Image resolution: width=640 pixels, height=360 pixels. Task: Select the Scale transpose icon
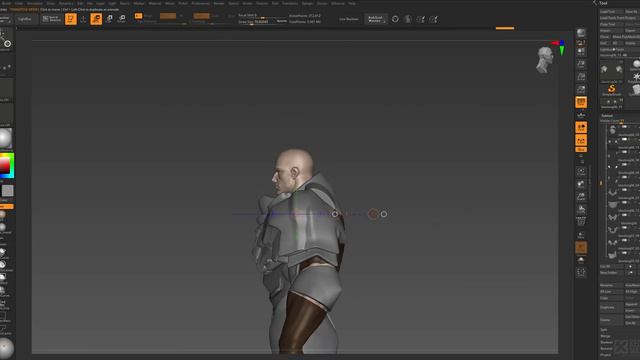click(109, 19)
